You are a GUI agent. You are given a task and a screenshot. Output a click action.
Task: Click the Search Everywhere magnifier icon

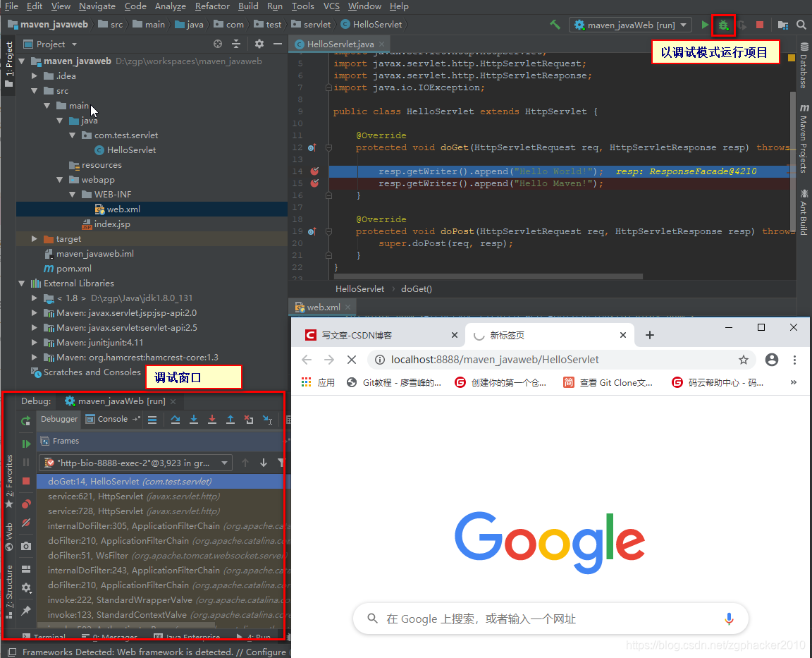(x=801, y=25)
